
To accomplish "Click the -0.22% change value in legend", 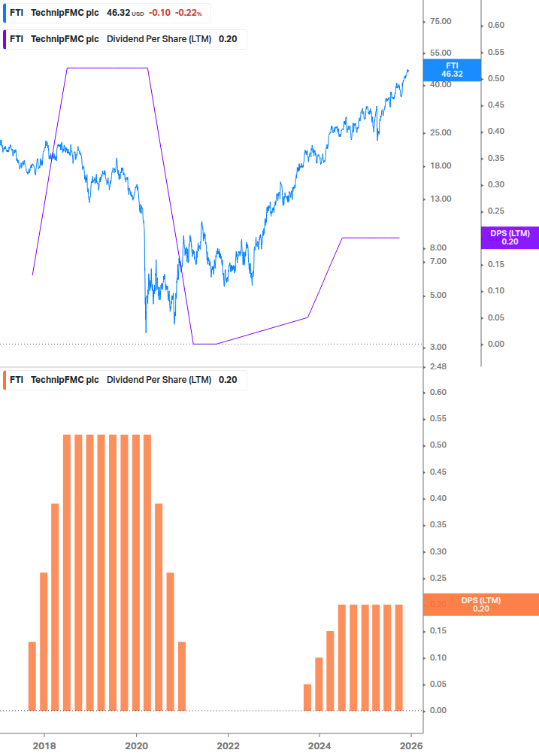I will (189, 13).
